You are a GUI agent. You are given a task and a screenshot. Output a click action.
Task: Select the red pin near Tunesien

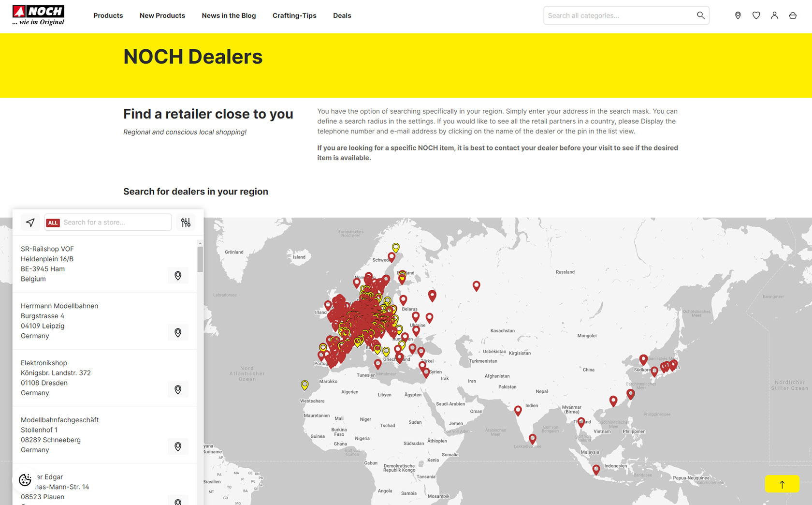[377, 364]
